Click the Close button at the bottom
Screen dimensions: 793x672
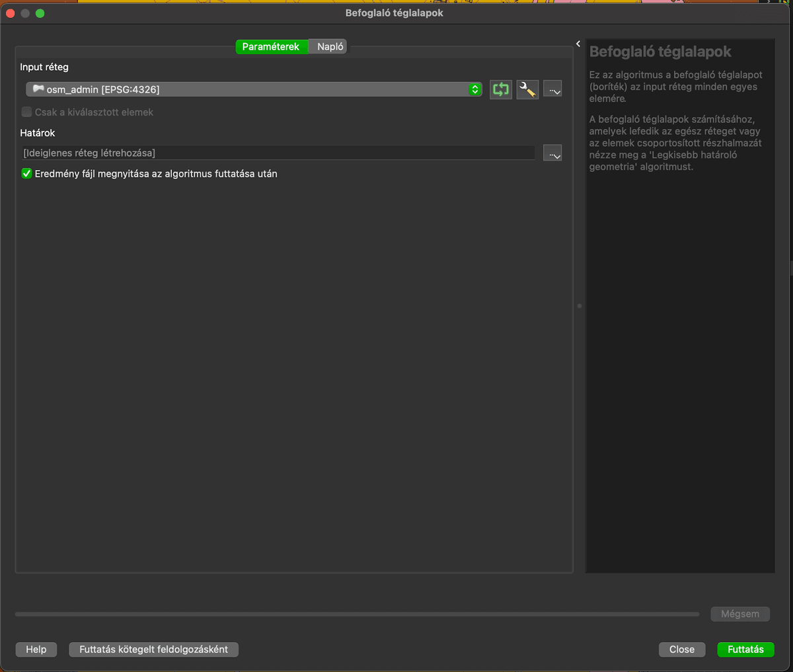(x=681, y=650)
